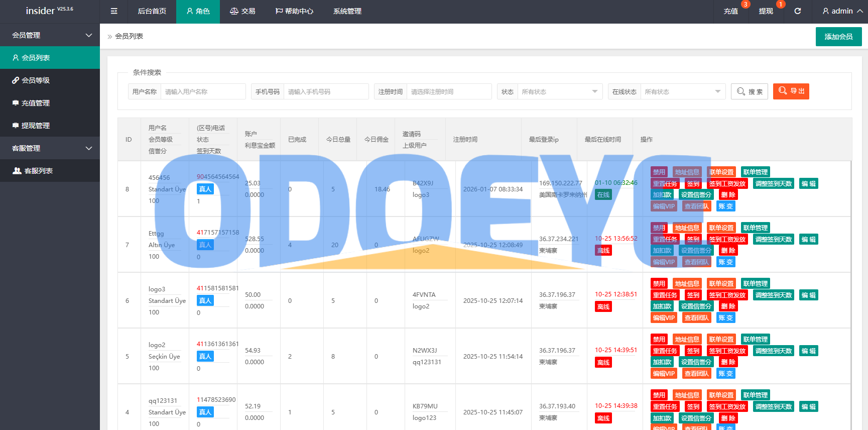Open 提现管理 in the sidebar
Screen dimensions: 868x430
(x=35, y=126)
